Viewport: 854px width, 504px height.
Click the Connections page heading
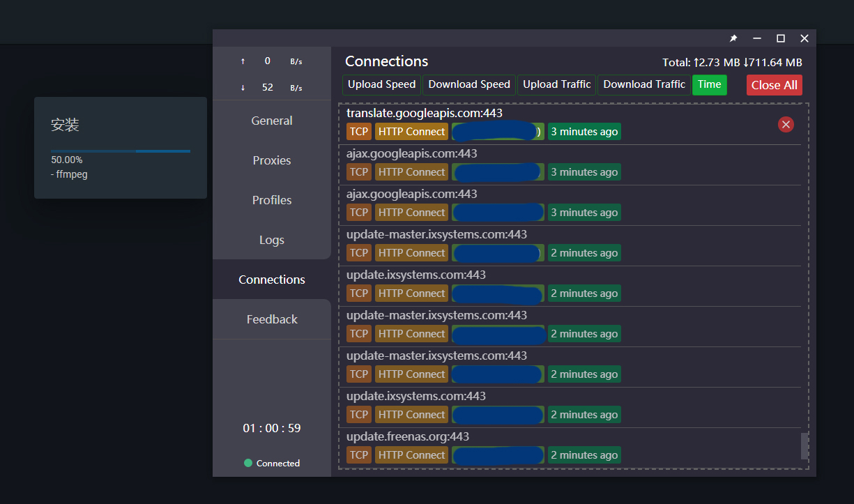pos(387,61)
